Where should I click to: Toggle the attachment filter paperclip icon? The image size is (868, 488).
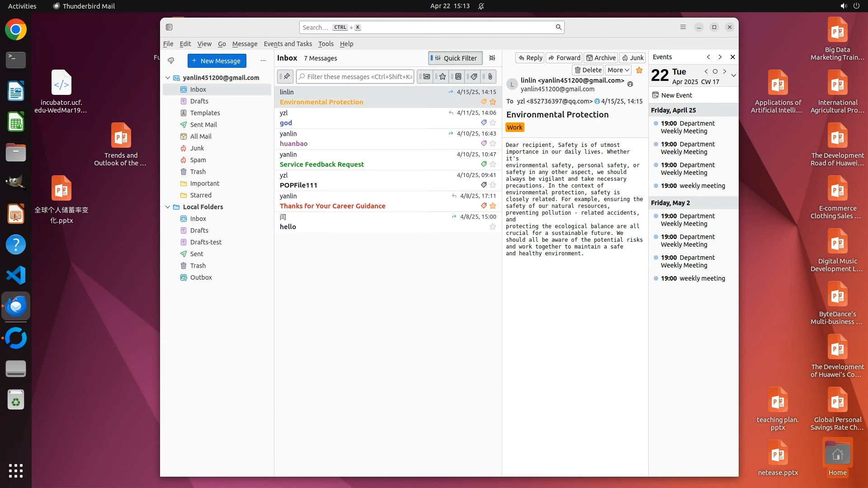click(490, 77)
